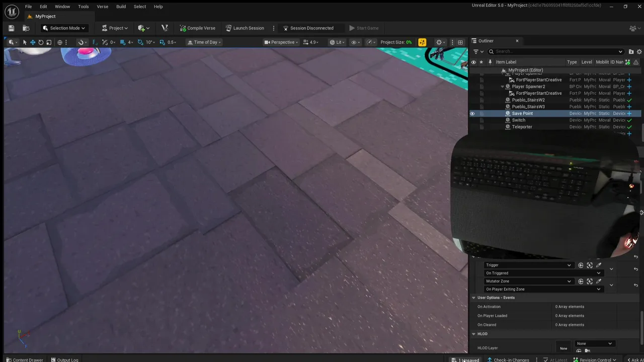This screenshot has width=644, height=362.
Task: Select the arrow Select tool in viewport toolbar
Action: tap(24, 42)
